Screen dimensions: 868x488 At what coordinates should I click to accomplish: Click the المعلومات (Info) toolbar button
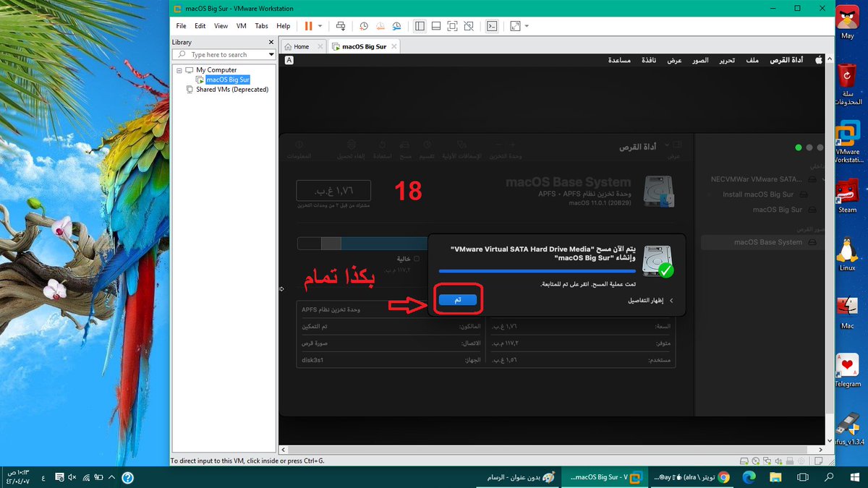click(299, 150)
